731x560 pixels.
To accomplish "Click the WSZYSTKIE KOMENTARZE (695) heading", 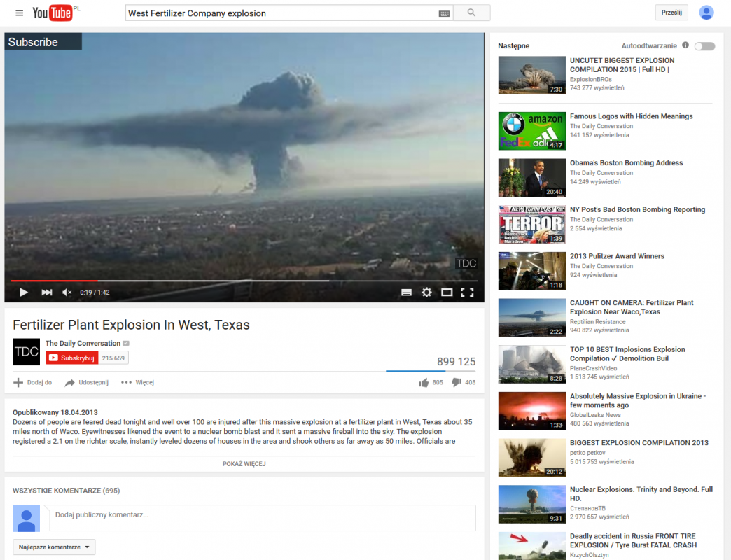I will click(67, 491).
